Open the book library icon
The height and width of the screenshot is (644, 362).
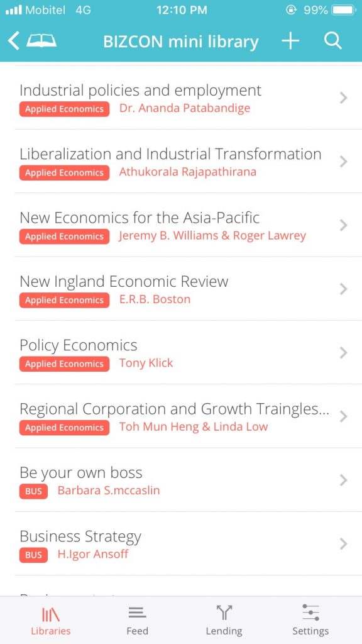coord(41,41)
